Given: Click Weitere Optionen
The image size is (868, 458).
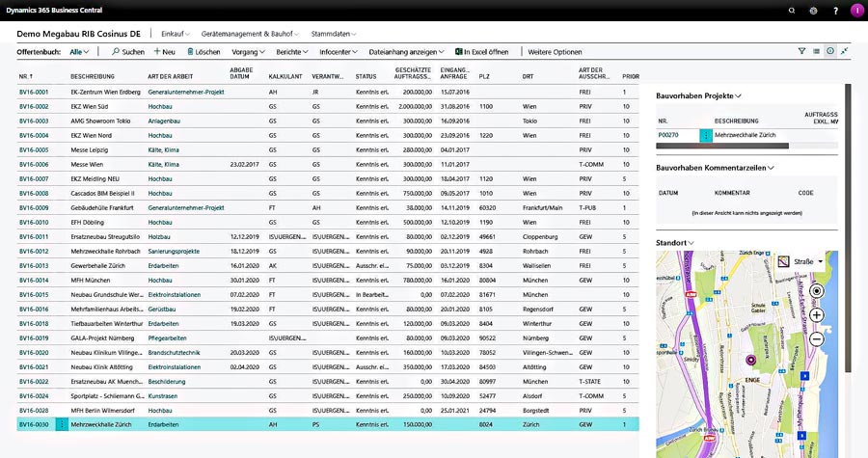Looking at the screenshot, I should pos(555,51).
